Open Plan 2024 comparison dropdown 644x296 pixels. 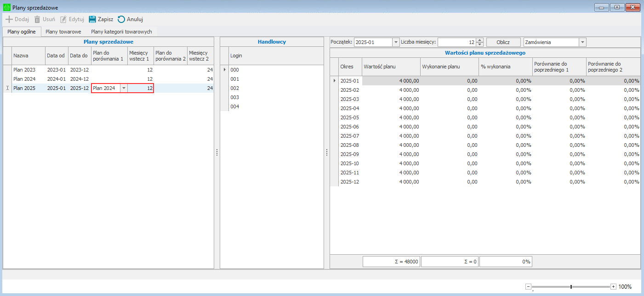pos(123,88)
